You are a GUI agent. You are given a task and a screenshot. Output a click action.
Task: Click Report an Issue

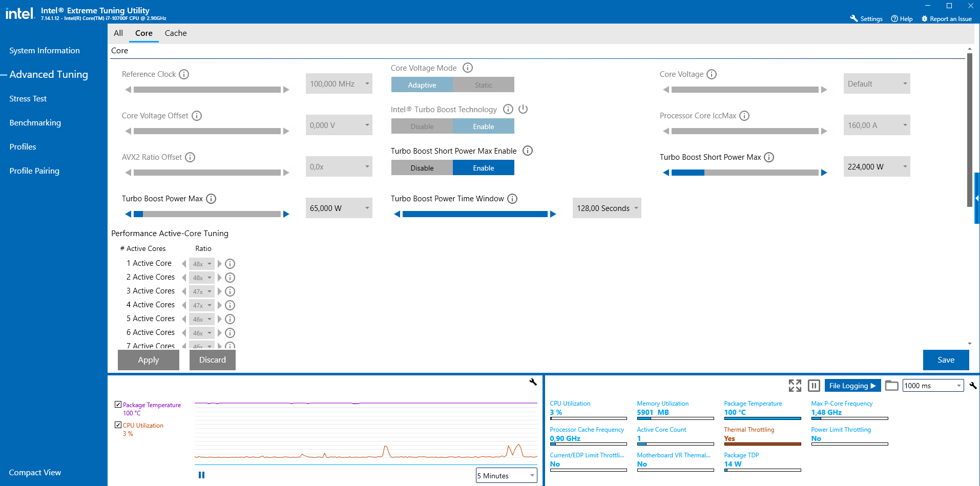point(946,19)
